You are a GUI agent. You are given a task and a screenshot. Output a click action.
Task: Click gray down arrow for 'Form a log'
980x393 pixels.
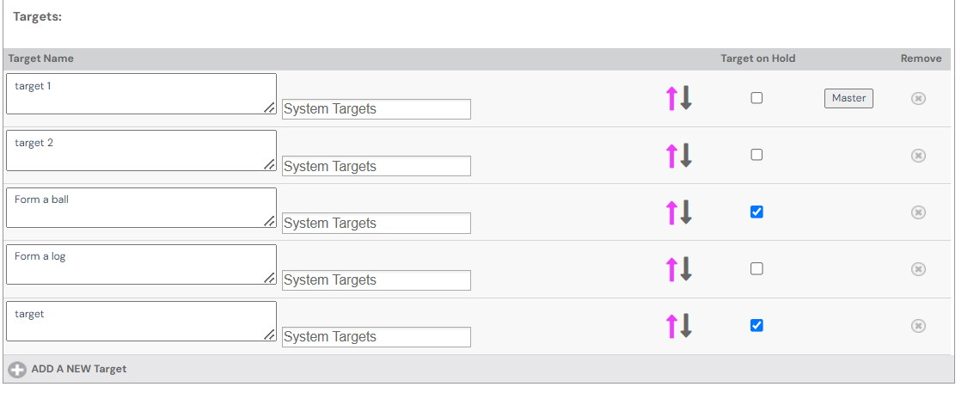[x=686, y=268]
